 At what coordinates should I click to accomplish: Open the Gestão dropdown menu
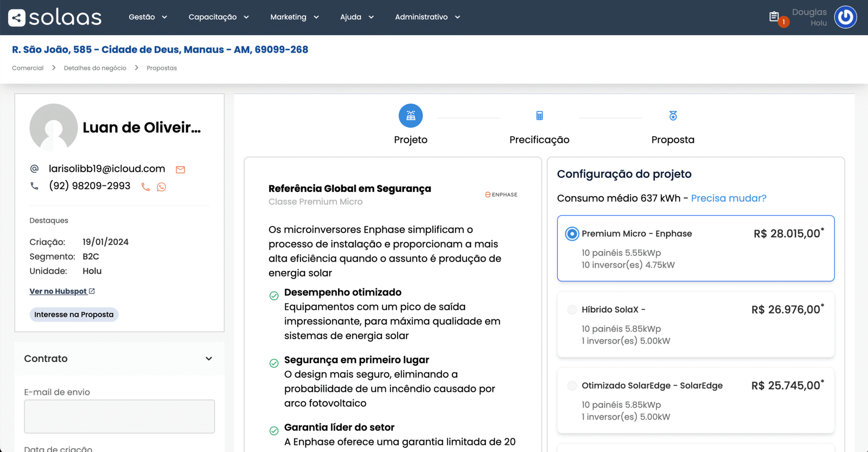pyautogui.click(x=148, y=17)
